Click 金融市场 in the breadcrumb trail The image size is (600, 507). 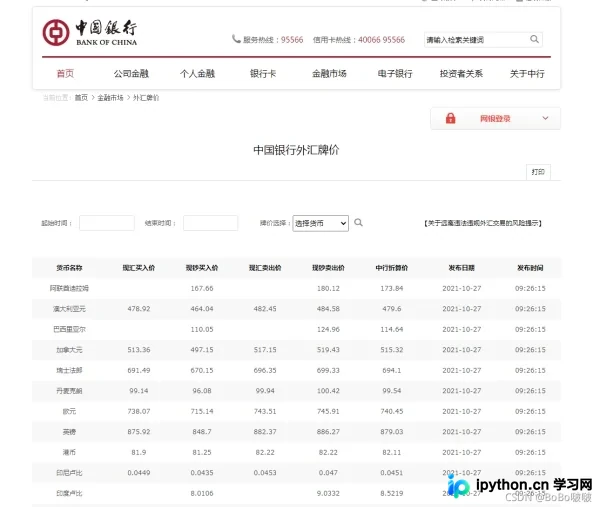[110, 98]
